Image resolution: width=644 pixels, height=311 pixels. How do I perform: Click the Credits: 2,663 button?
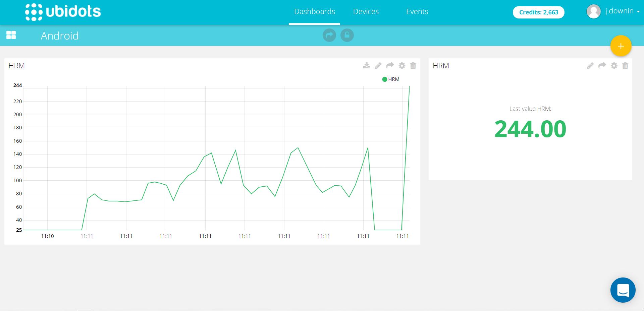pyautogui.click(x=538, y=12)
